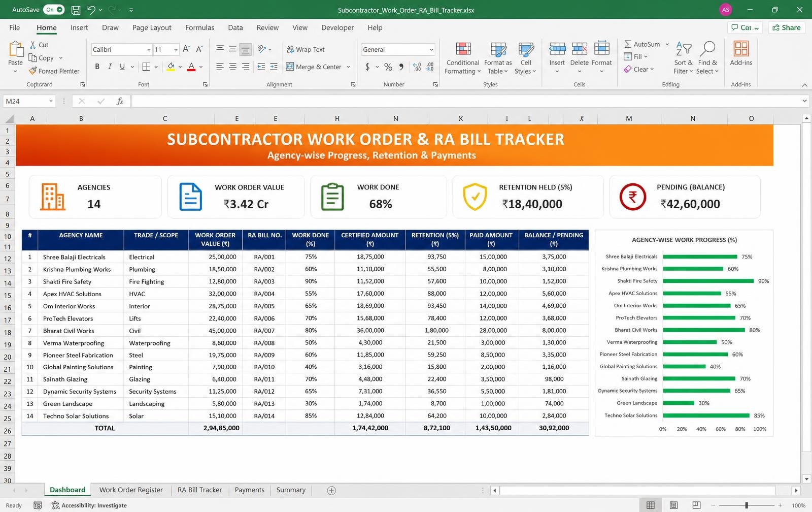Click the Share button
812x512 pixels.
tap(787, 27)
